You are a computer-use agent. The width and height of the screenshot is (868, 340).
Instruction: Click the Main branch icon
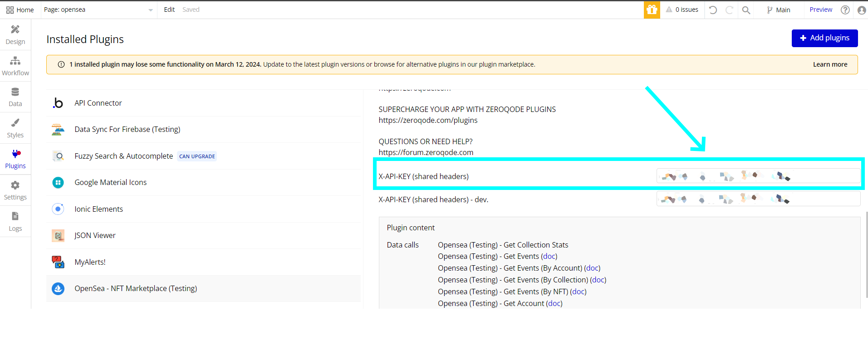point(770,10)
